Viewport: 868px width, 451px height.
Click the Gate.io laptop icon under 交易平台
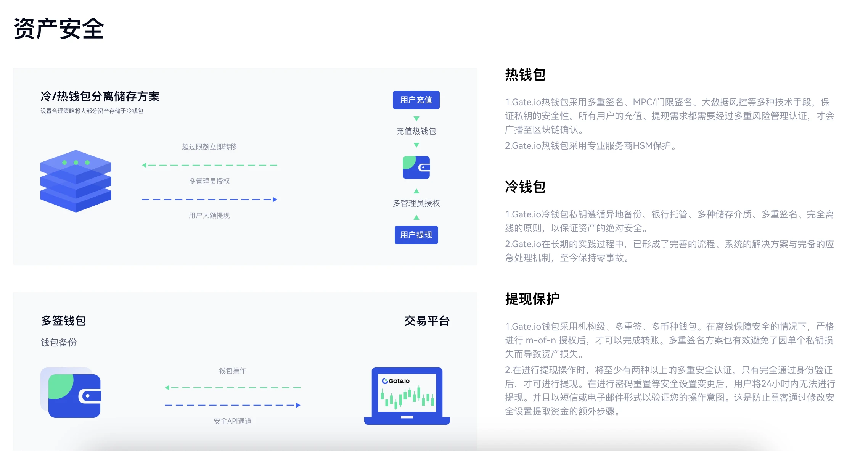[x=407, y=395]
